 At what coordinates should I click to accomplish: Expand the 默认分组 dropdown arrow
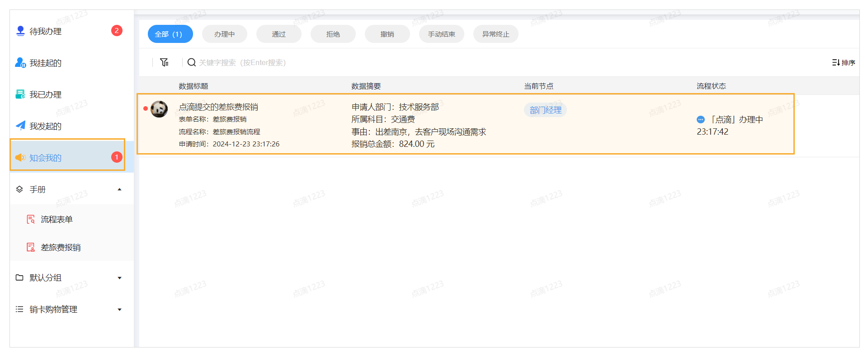[x=119, y=278]
